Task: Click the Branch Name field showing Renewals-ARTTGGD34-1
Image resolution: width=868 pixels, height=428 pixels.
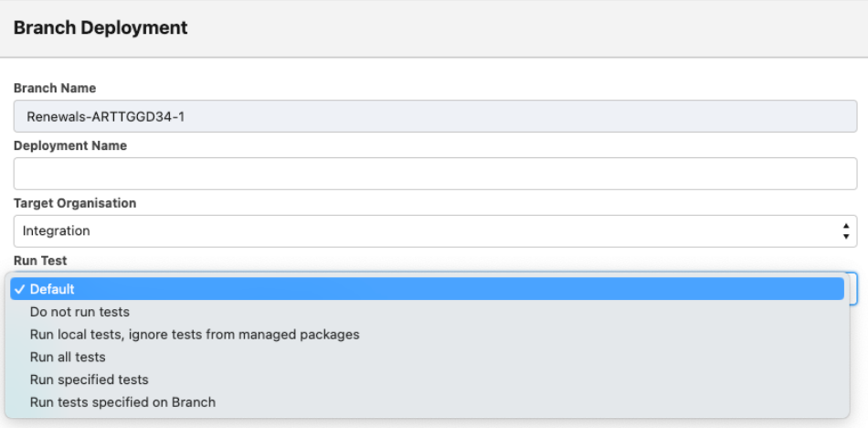Action: point(434,116)
